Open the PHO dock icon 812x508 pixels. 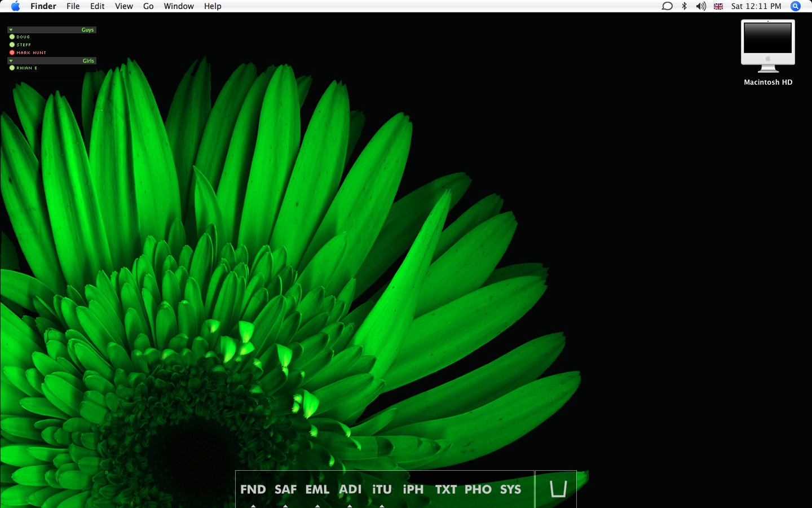click(x=478, y=489)
